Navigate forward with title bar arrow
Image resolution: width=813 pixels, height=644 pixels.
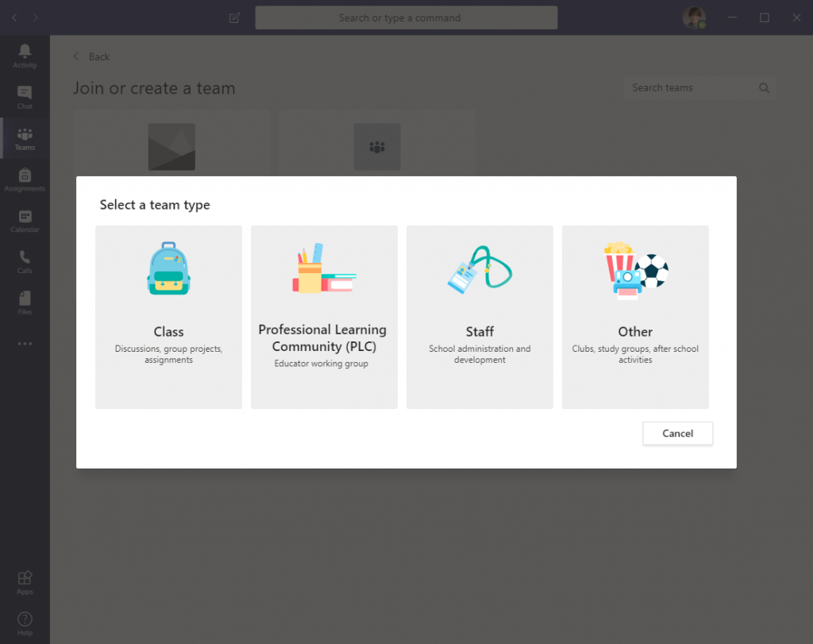(x=35, y=17)
